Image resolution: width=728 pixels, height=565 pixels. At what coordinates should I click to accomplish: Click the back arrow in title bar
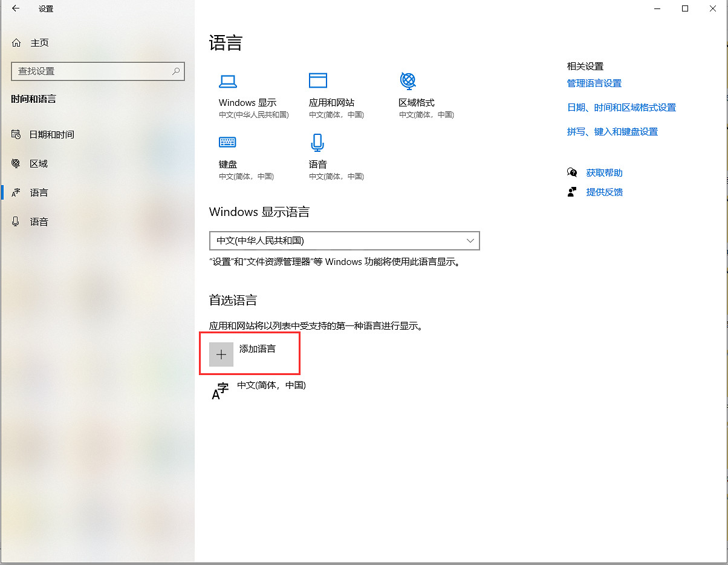(x=16, y=9)
